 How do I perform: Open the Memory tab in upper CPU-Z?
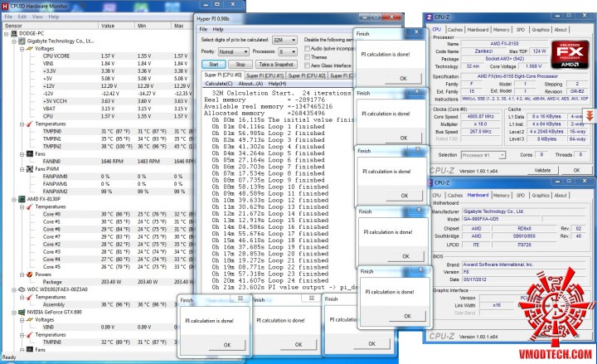click(x=501, y=30)
